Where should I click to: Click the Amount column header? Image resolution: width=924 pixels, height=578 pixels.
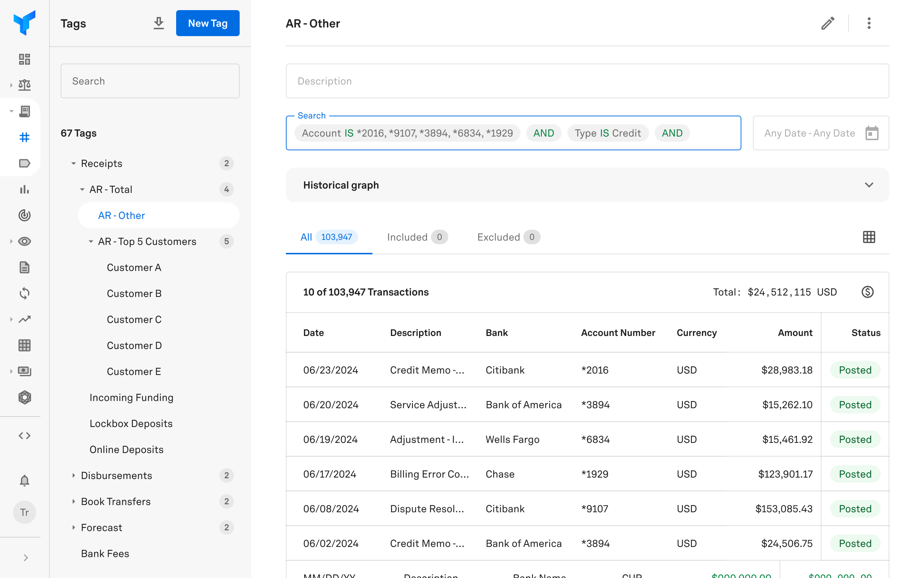tap(795, 332)
